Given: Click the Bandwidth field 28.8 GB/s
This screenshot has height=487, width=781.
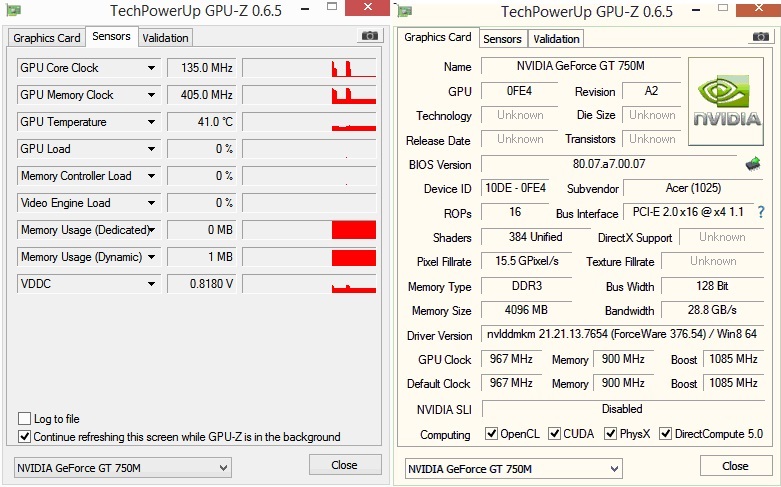Looking at the screenshot, I should (712, 310).
